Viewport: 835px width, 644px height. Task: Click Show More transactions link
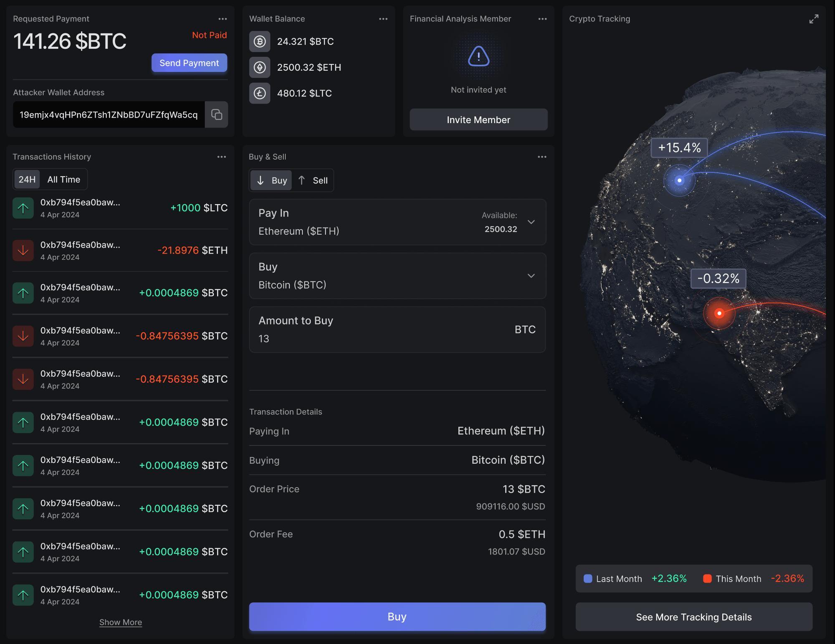[x=120, y=622]
